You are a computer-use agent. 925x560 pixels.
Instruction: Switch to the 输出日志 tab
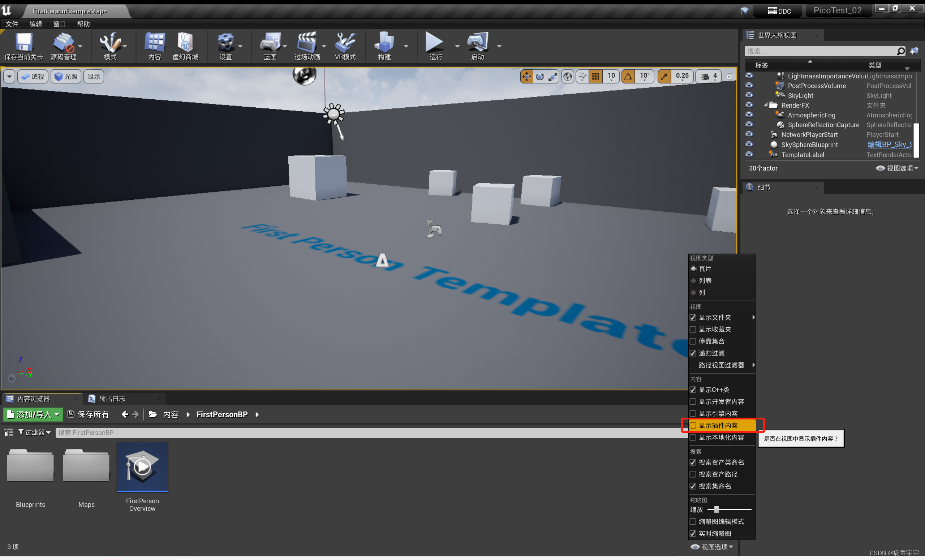click(112, 399)
